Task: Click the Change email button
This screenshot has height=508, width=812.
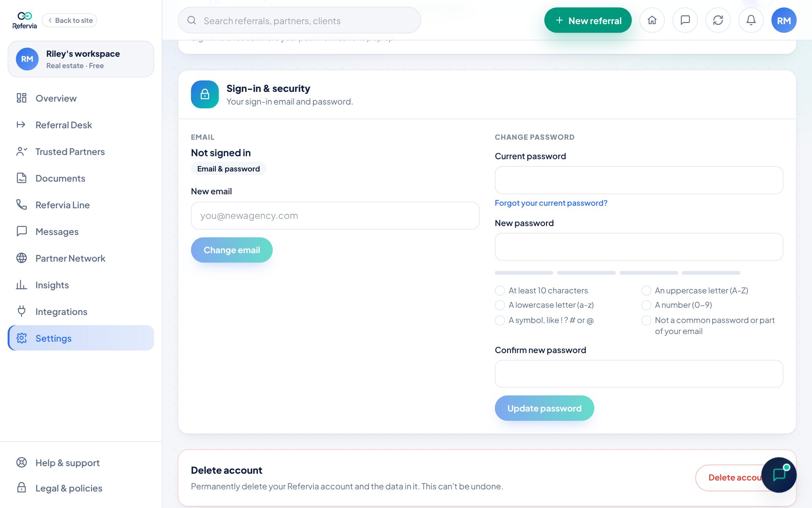Action: 232,250
